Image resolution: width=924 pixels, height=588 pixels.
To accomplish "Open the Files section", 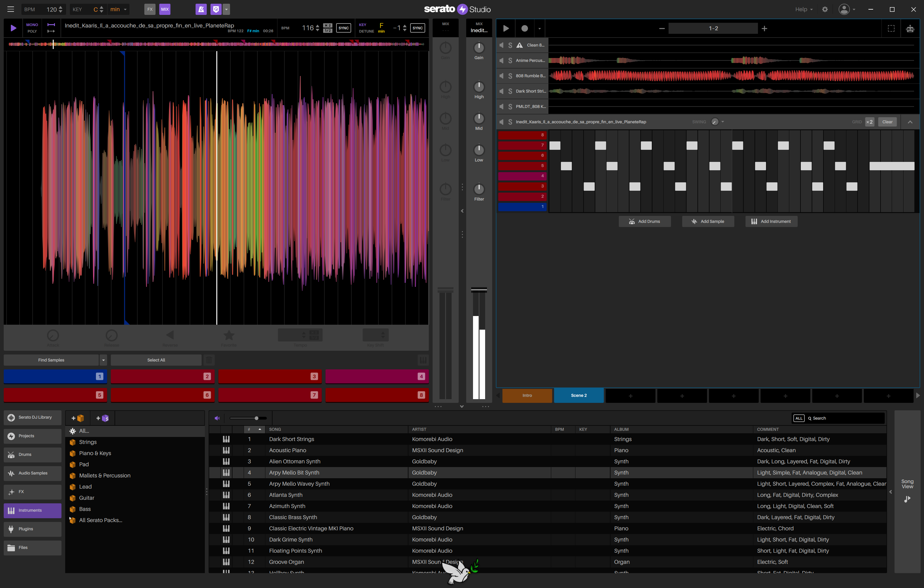I will (x=33, y=548).
